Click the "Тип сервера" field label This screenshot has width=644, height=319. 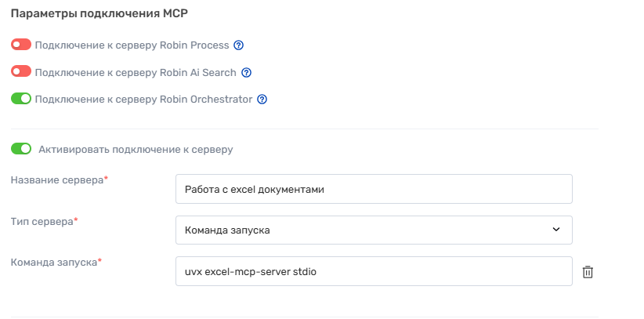42,222
